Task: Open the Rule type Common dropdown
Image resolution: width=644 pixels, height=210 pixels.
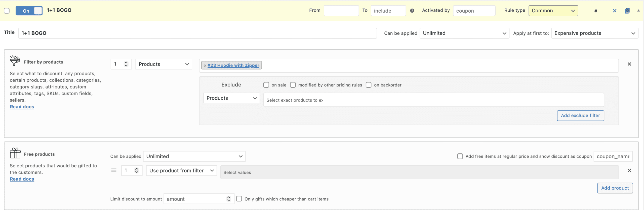Action: point(553,11)
